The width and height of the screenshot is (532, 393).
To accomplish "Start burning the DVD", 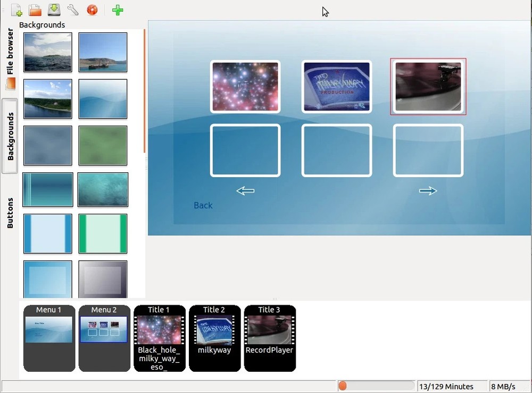I will [x=92, y=9].
